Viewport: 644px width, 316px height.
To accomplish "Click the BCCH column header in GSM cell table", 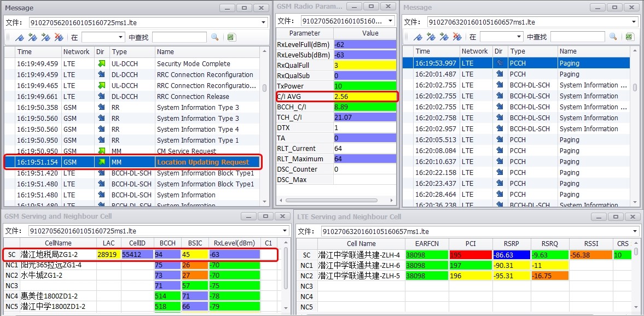I will point(167,243).
